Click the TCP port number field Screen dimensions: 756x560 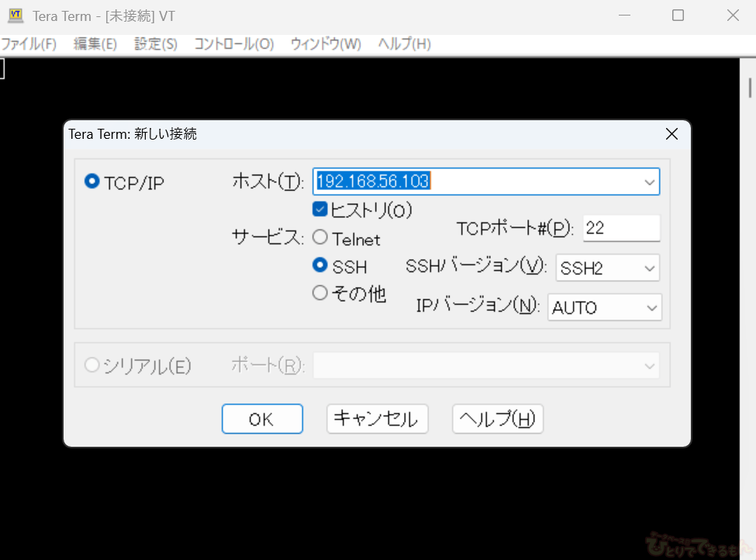click(x=620, y=228)
